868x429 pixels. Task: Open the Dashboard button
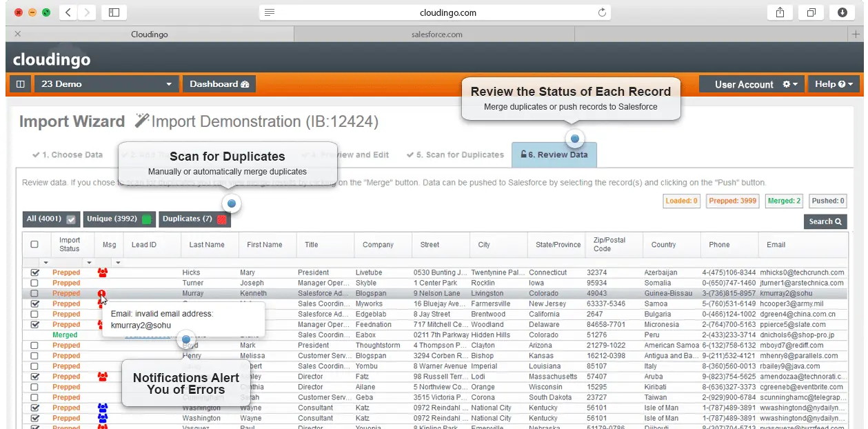[219, 84]
